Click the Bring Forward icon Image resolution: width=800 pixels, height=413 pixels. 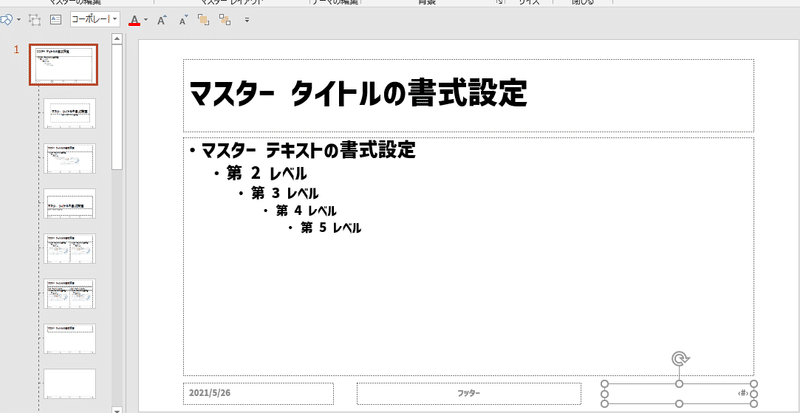[x=204, y=20]
